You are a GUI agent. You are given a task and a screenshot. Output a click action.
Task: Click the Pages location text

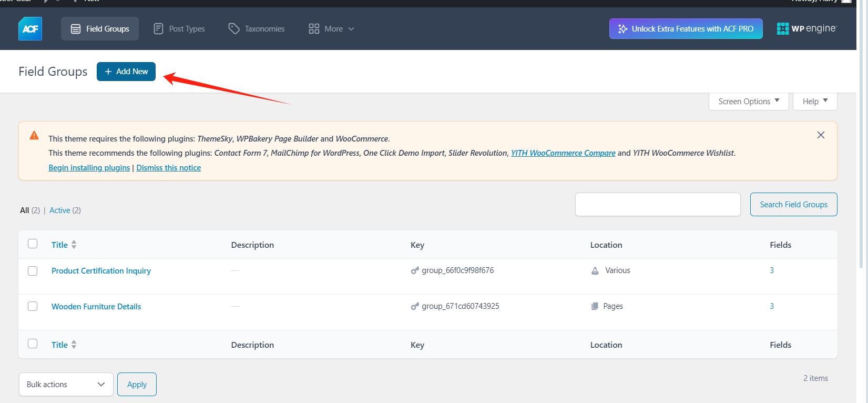[613, 306]
